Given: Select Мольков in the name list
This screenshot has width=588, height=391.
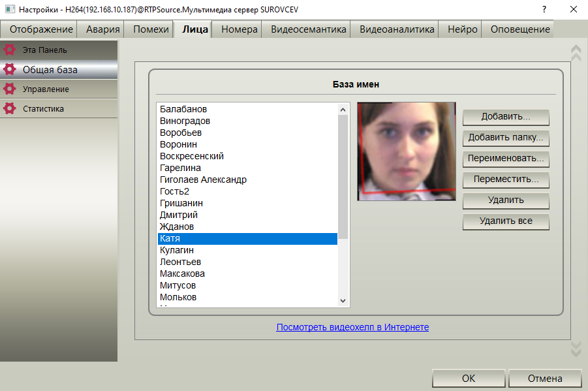Looking at the screenshot, I should click(x=247, y=297).
